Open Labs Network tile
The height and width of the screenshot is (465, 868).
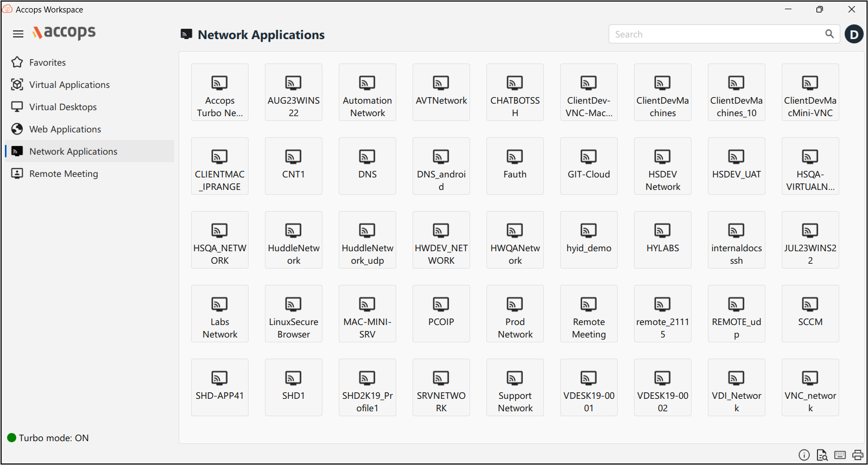tap(220, 314)
